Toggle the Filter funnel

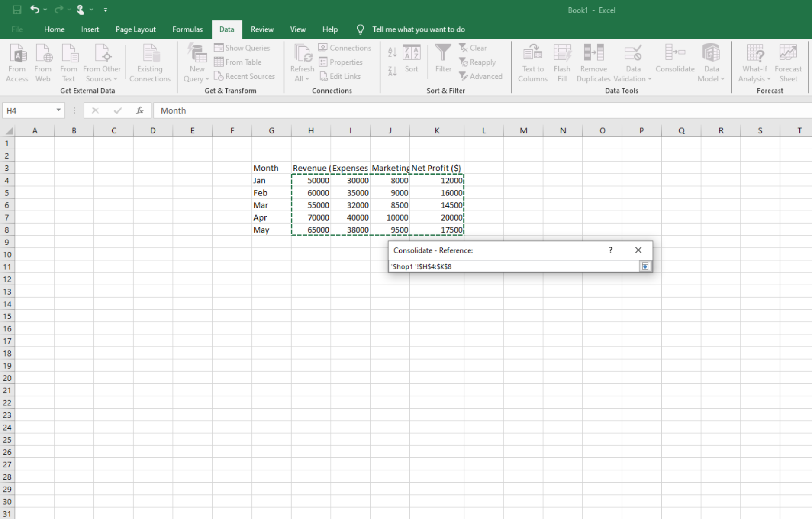tap(443, 59)
